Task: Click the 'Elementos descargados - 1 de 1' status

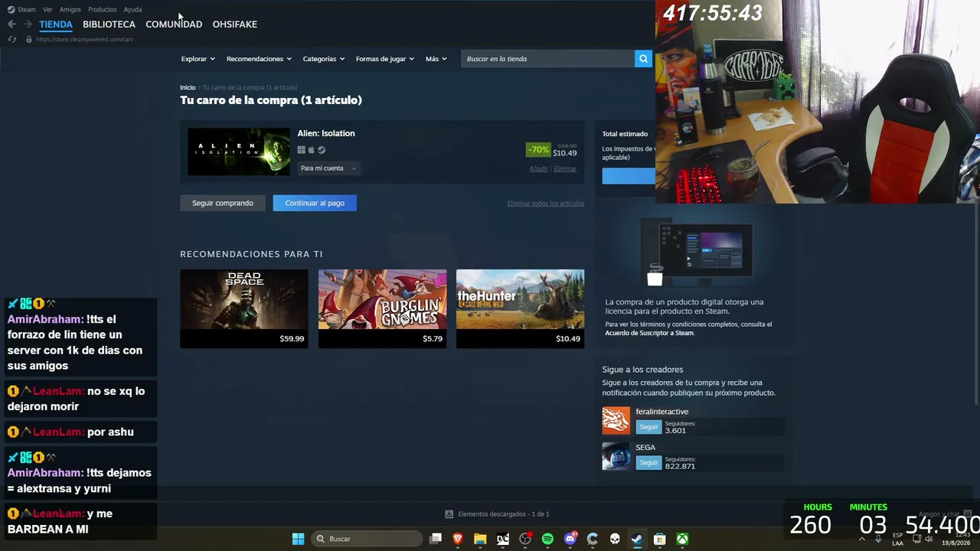Action: pyautogui.click(x=503, y=514)
